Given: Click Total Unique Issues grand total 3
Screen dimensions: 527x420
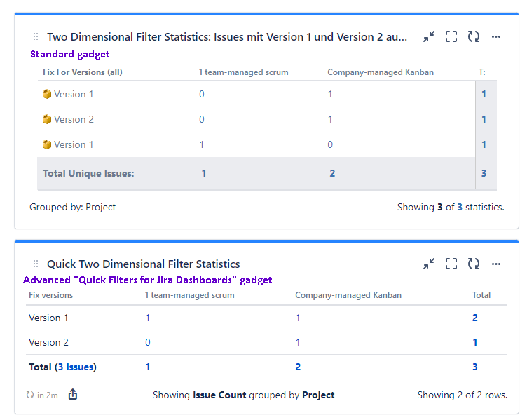Looking at the screenshot, I should pyautogui.click(x=484, y=173).
